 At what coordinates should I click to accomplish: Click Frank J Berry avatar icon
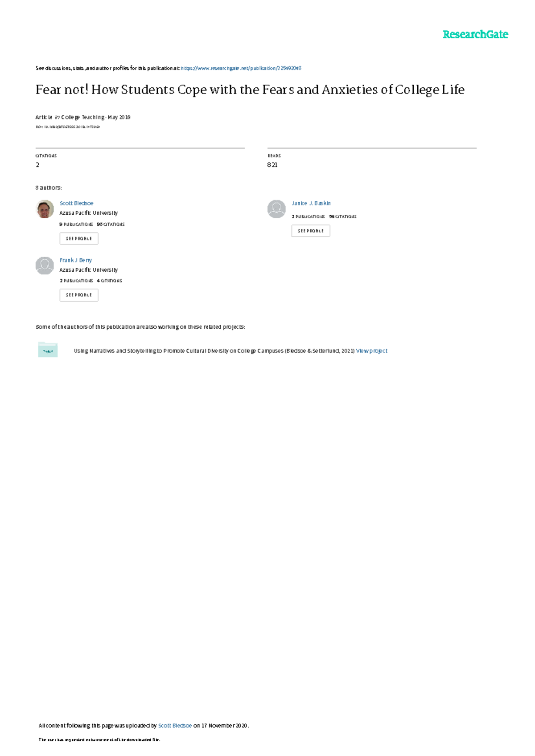45,266
